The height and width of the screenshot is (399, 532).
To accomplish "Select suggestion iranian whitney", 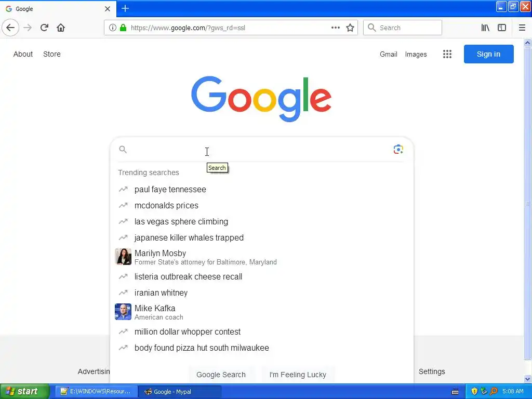I will pos(262,292).
